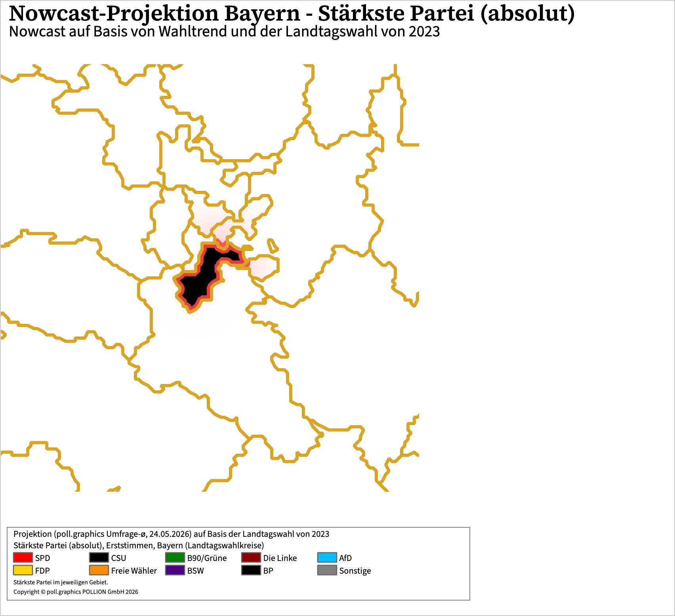Click the yellow FDP legend swatch

(23, 570)
